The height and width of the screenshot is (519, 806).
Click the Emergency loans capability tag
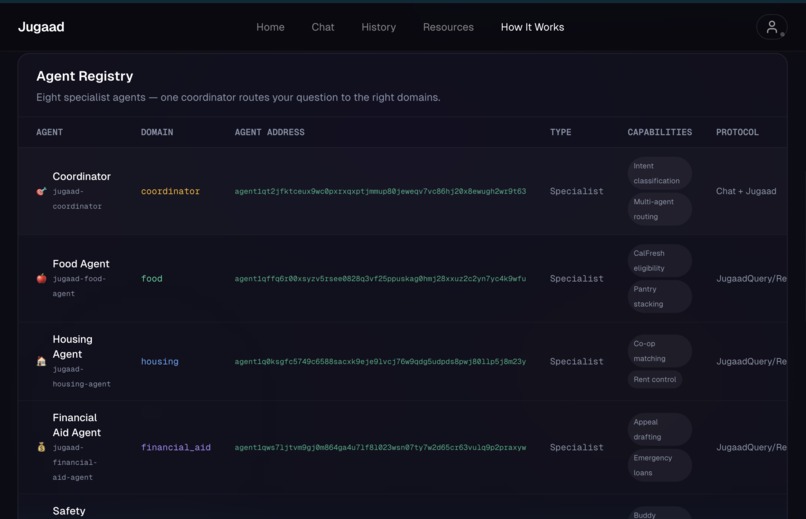pyautogui.click(x=660, y=465)
